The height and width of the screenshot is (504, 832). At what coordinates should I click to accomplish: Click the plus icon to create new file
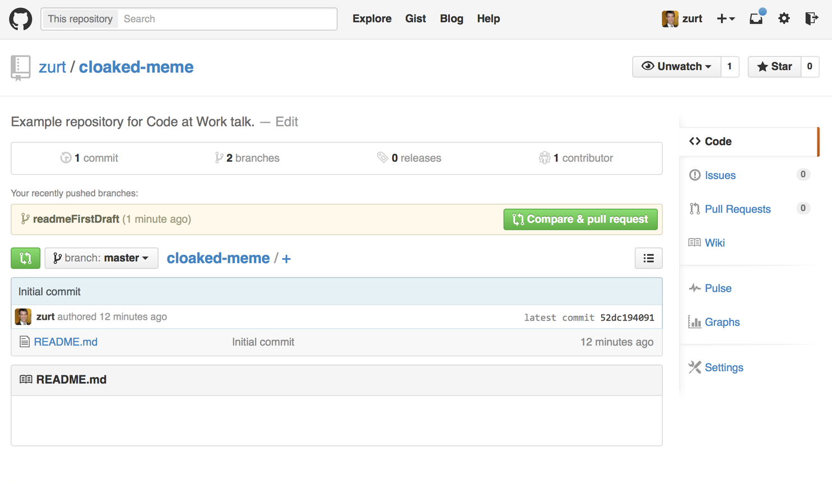(x=286, y=259)
